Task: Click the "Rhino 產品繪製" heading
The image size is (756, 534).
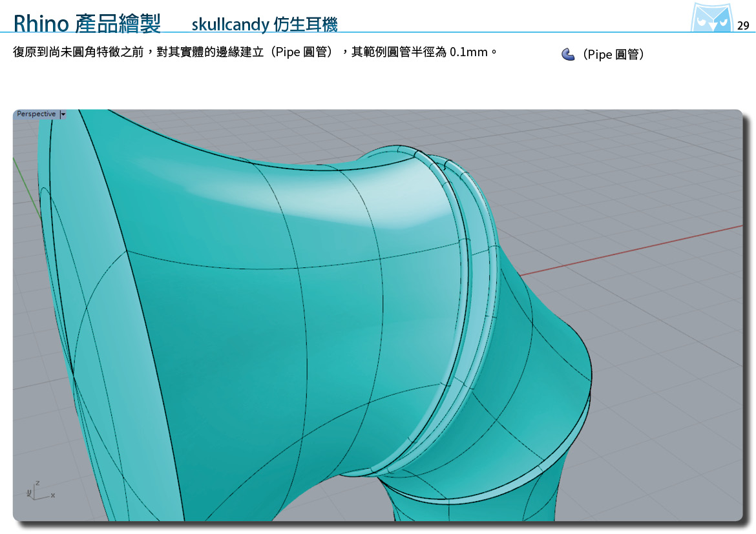Action: [87, 23]
